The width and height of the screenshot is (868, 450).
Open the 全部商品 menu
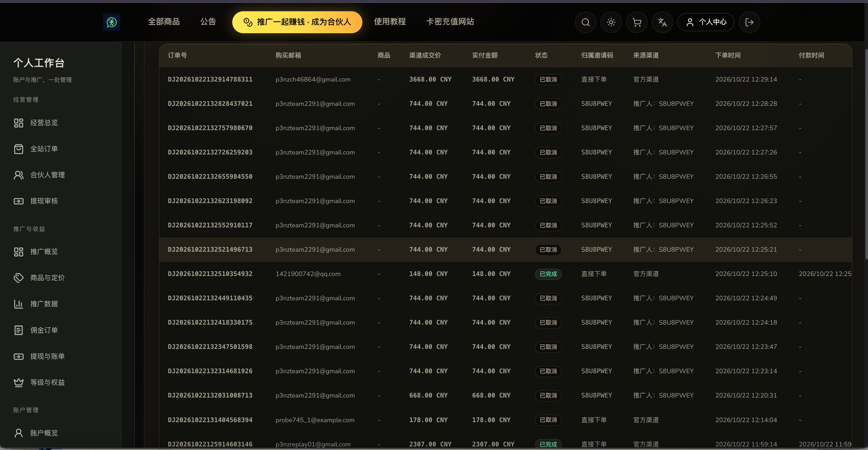point(164,22)
